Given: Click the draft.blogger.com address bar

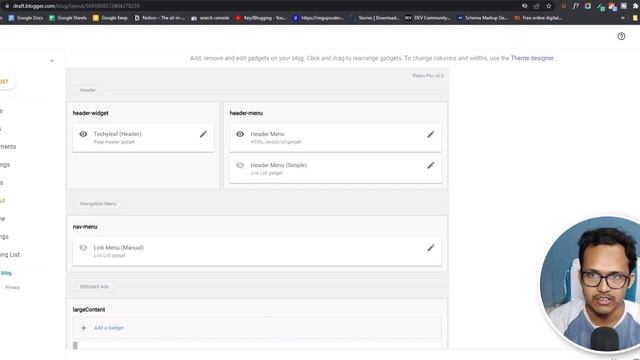Looking at the screenshot, I should pyautogui.click(x=76, y=6).
